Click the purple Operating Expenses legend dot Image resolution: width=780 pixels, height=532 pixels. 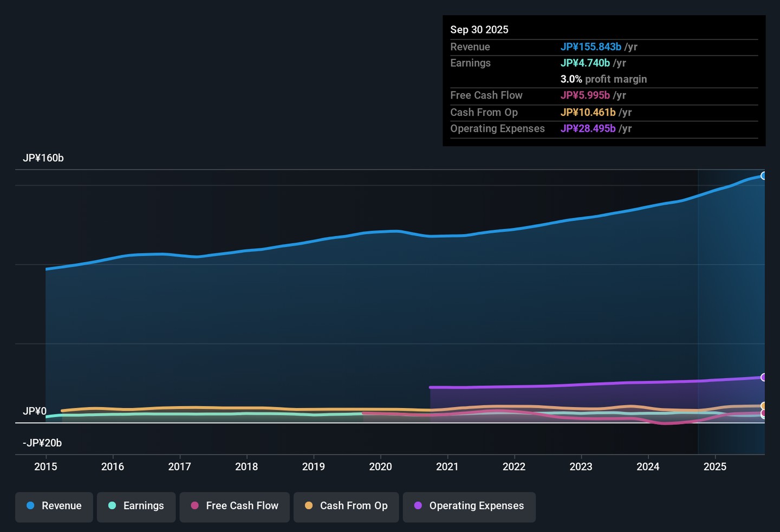pyautogui.click(x=418, y=505)
